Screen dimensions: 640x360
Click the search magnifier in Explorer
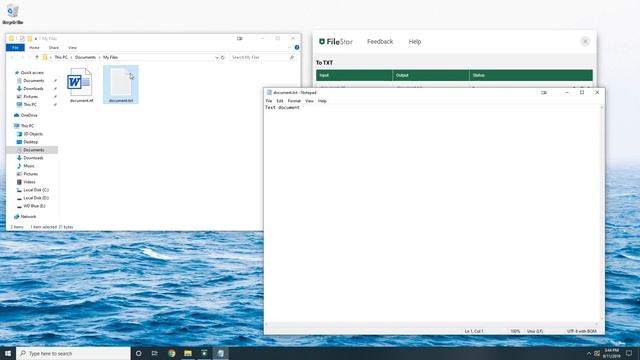click(292, 58)
